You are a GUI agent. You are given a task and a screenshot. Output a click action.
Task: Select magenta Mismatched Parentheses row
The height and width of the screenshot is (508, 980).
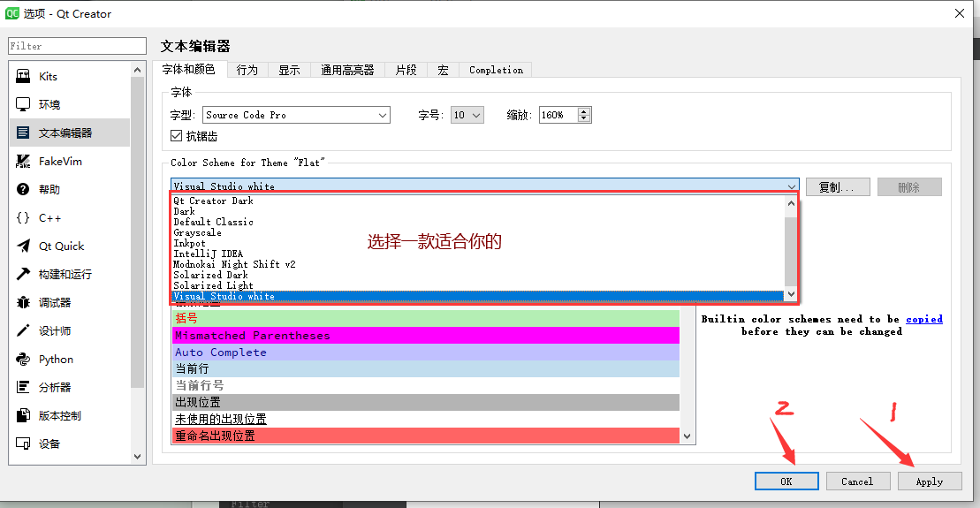click(426, 336)
